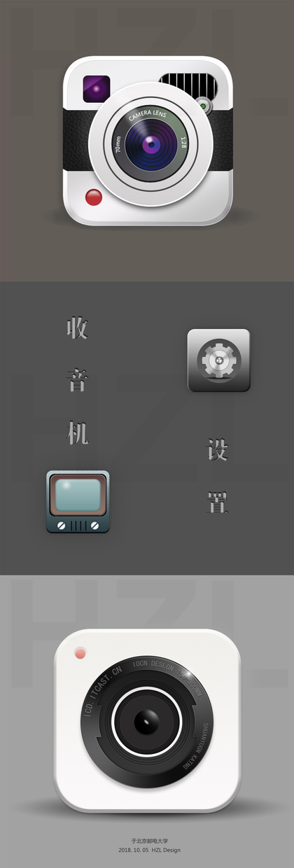Open the retro television radio icon
Screen dimensions: 294x868
pos(78,502)
